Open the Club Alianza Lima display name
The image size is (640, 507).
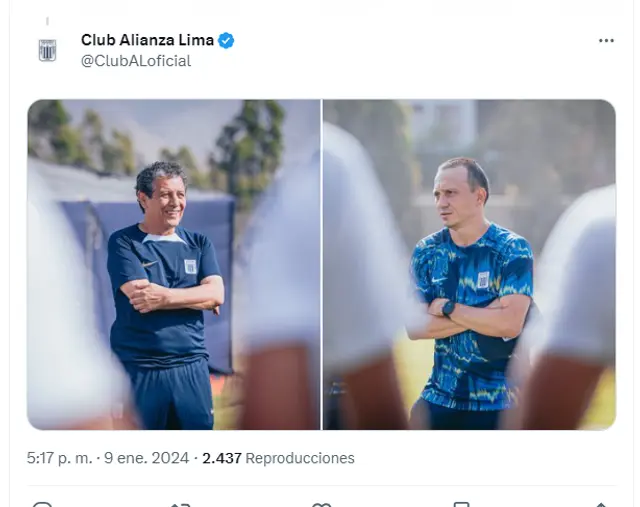click(x=147, y=40)
